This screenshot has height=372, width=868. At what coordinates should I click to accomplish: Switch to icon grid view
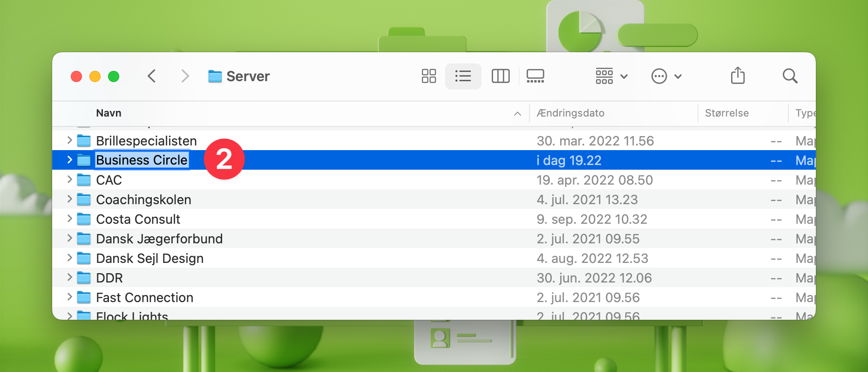428,76
